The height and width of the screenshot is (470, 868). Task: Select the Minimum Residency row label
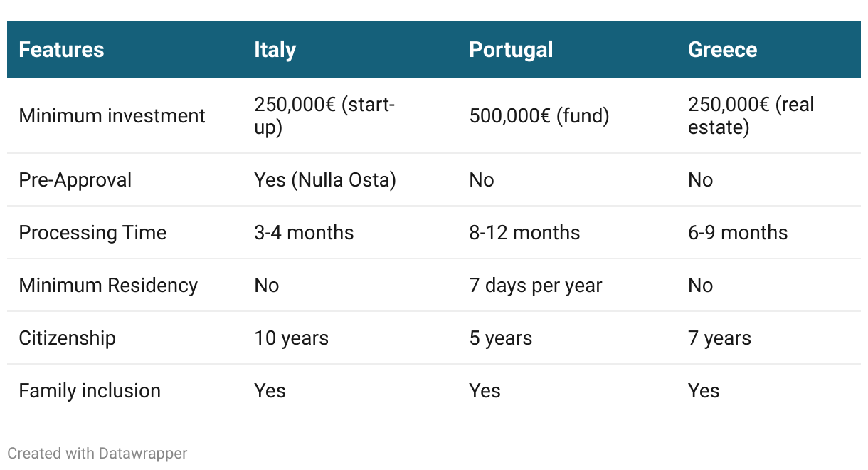[x=108, y=286]
